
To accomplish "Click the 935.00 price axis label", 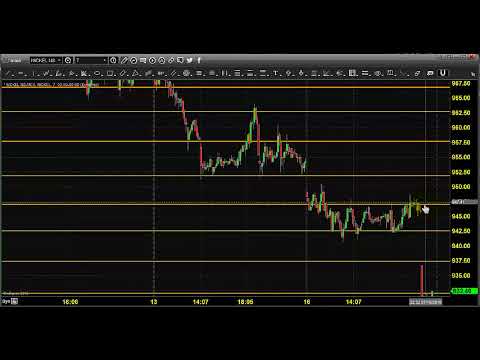I will [x=461, y=275].
